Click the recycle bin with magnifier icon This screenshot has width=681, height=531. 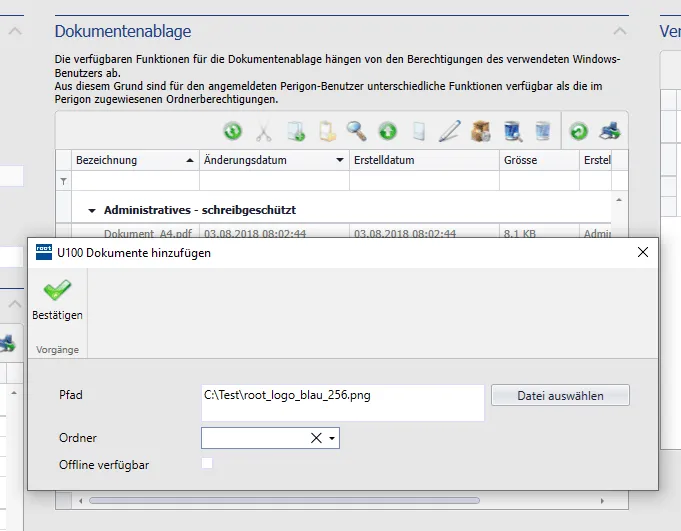[x=512, y=131]
